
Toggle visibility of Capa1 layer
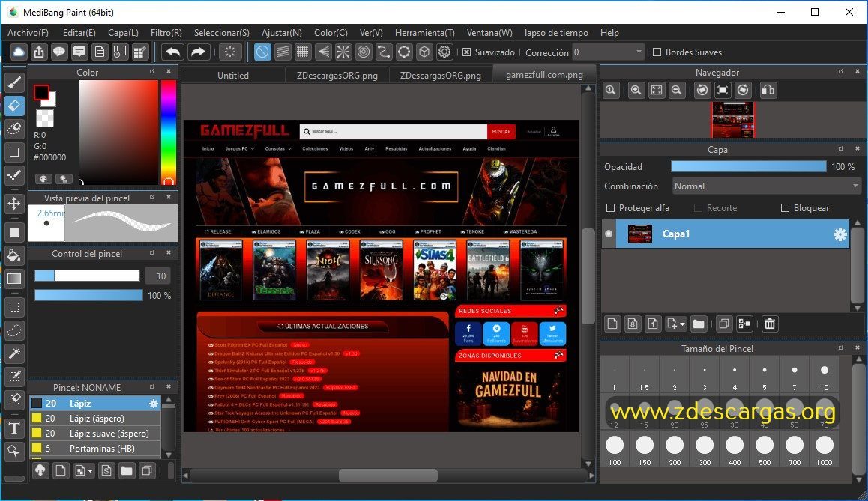609,234
